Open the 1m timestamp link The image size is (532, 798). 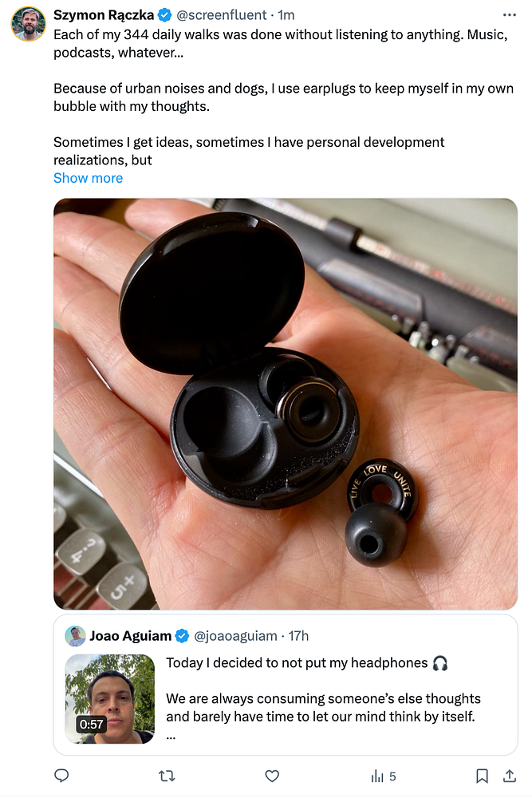coord(286,14)
